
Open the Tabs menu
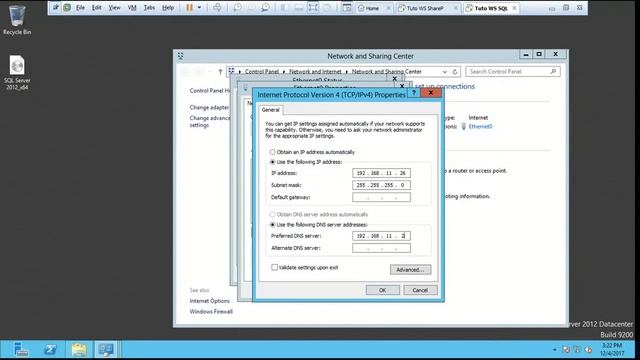click(x=149, y=7)
